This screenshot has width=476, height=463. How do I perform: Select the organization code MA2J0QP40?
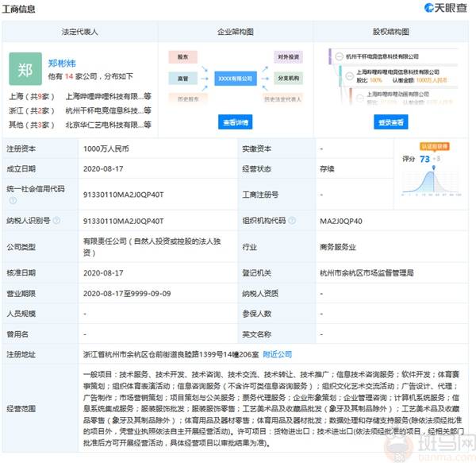(341, 221)
